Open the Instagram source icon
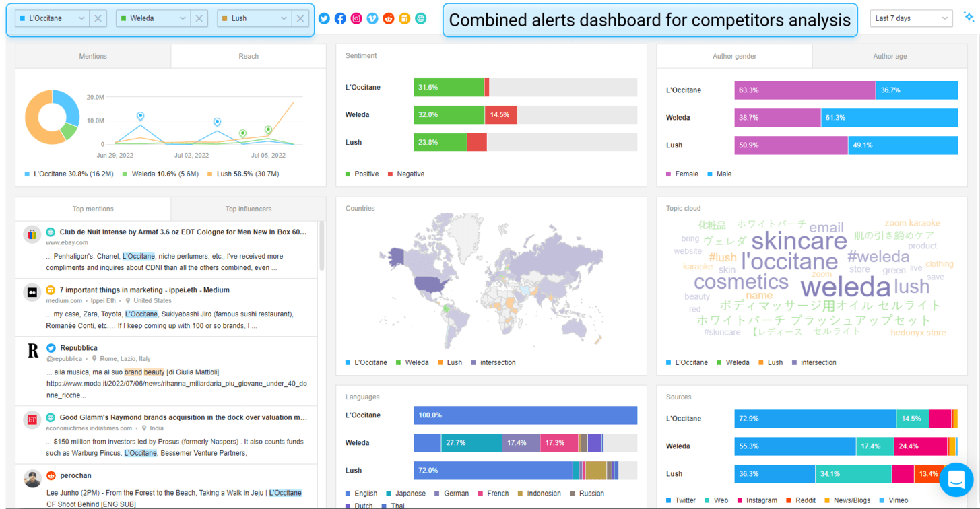The height and width of the screenshot is (509, 980). (x=356, y=18)
